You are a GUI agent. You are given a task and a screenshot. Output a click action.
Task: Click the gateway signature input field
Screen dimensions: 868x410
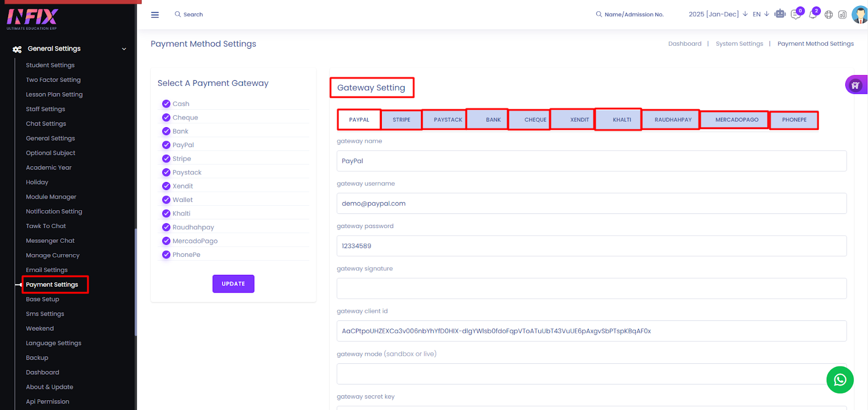(x=591, y=288)
